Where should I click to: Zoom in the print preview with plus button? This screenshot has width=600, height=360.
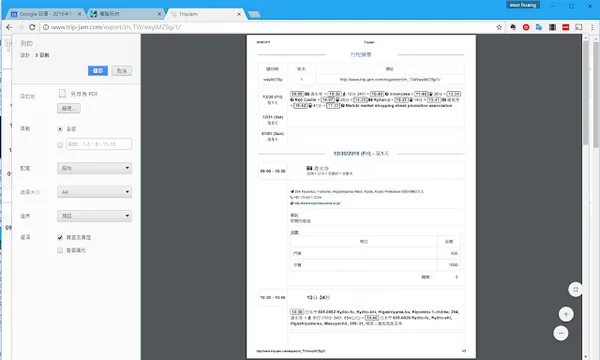pos(566,314)
